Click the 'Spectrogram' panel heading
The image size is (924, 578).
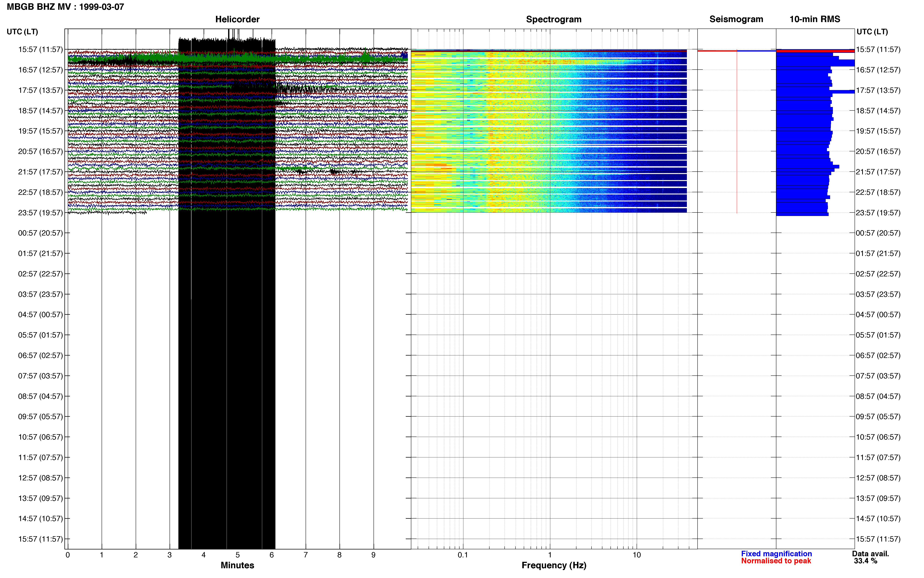click(554, 19)
